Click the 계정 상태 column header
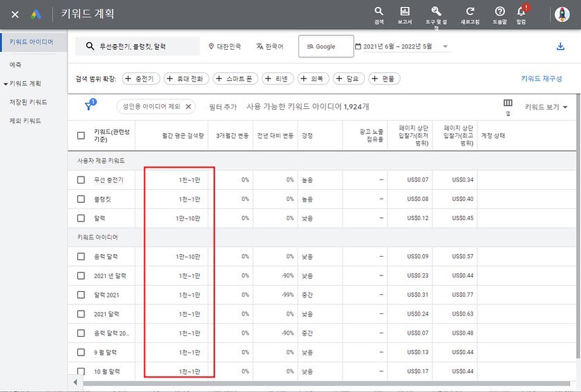This screenshot has height=392, width=581. (493, 135)
